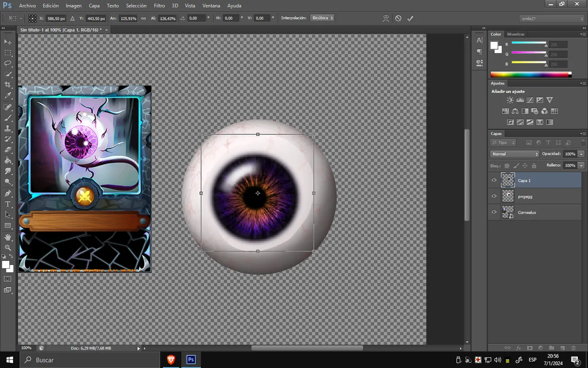Add a Color Balance adjustment
This screenshot has width=588, height=368.
point(515,111)
